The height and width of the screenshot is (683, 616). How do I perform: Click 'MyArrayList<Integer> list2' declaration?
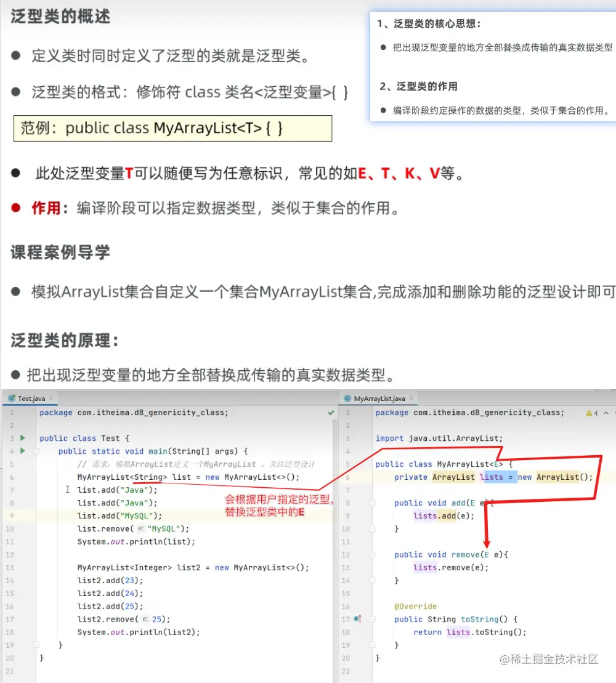click(x=193, y=568)
